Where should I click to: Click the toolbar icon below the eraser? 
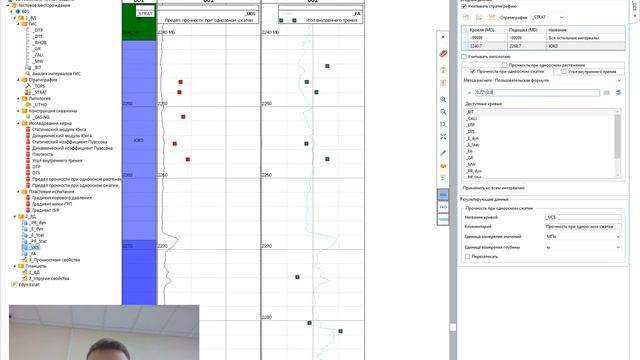(443, 70)
